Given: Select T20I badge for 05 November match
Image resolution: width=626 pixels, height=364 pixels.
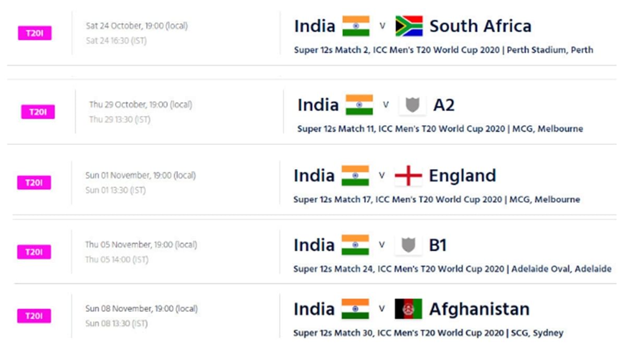Looking at the screenshot, I should [x=34, y=252].
